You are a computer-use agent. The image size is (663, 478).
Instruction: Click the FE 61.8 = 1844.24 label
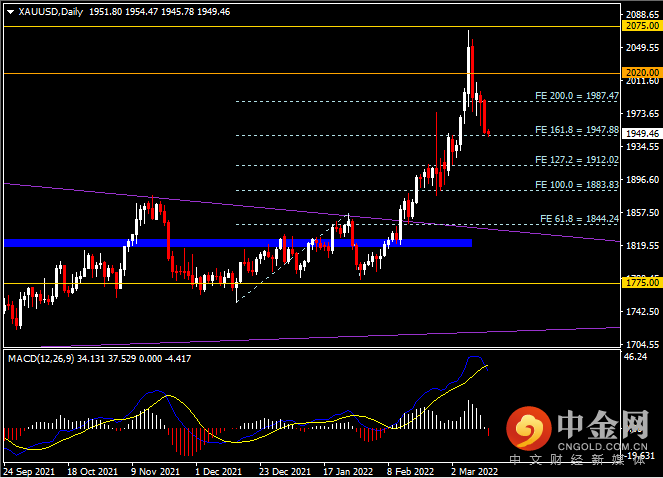pos(579,219)
